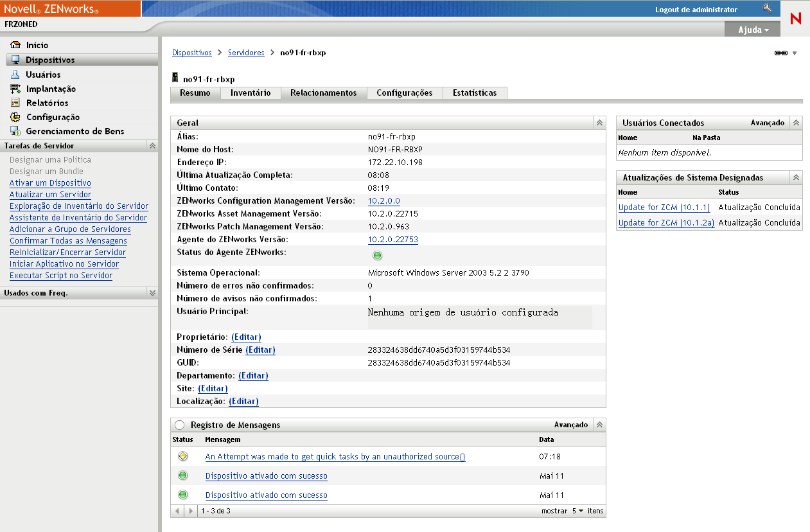The image size is (810, 532).
Task: Click Executar Script no Servidor
Action: [x=61, y=276]
